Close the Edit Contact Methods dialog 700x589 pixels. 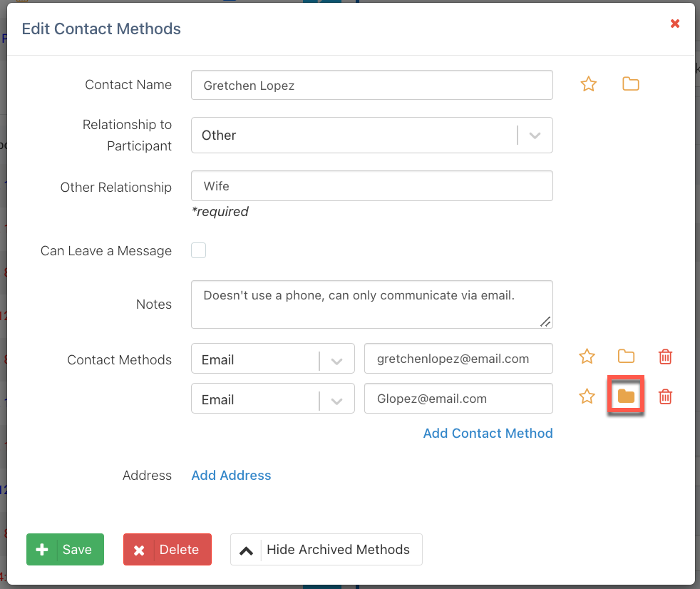click(674, 24)
